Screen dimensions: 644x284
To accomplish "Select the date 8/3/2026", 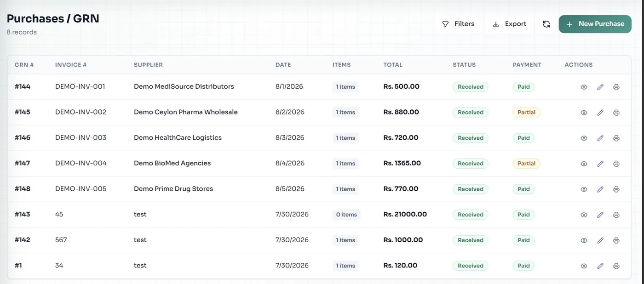I will [290, 137].
